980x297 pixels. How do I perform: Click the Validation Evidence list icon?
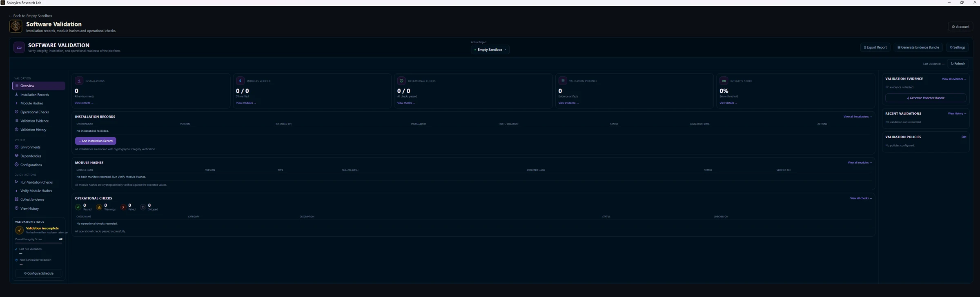(563, 81)
